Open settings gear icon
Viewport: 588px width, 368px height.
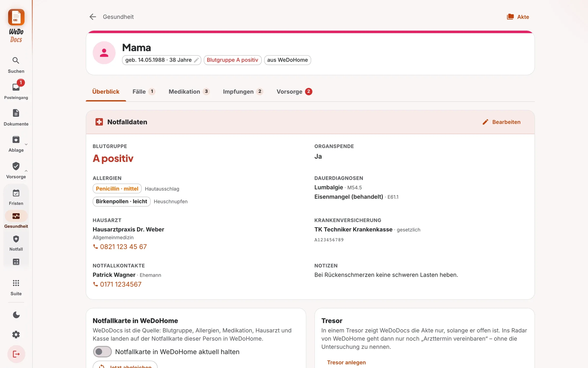click(x=16, y=334)
